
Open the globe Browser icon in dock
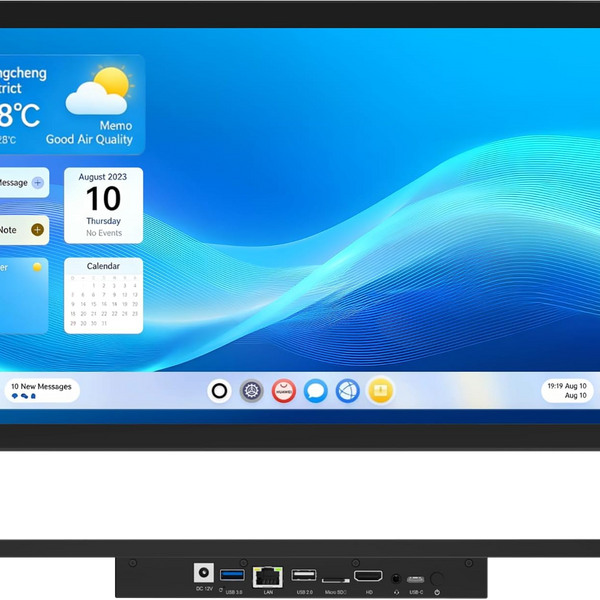(x=347, y=391)
